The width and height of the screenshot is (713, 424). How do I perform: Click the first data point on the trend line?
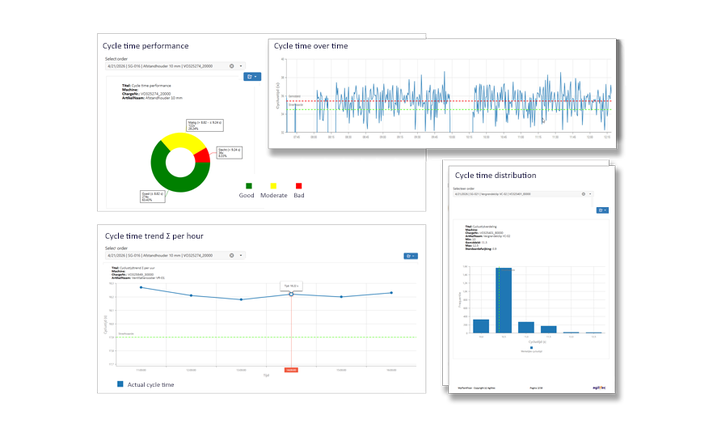tap(141, 287)
